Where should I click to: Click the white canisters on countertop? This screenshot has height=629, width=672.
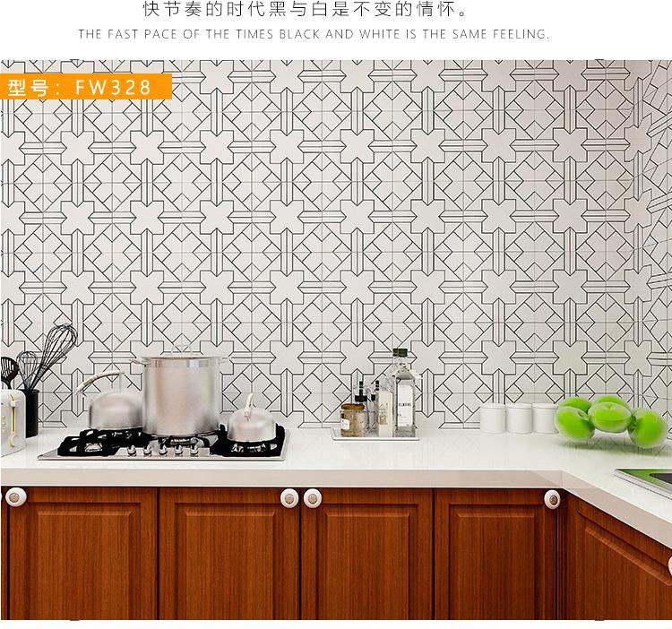[519, 418]
